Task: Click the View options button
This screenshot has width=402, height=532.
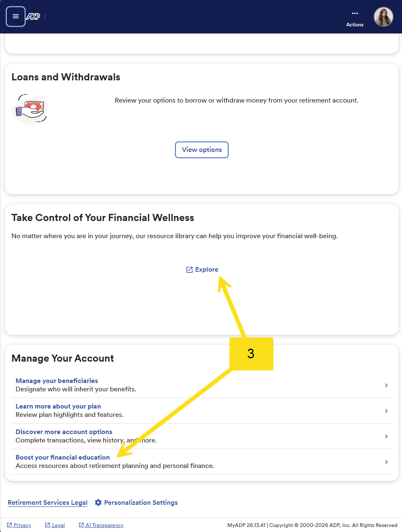Action: click(202, 150)
